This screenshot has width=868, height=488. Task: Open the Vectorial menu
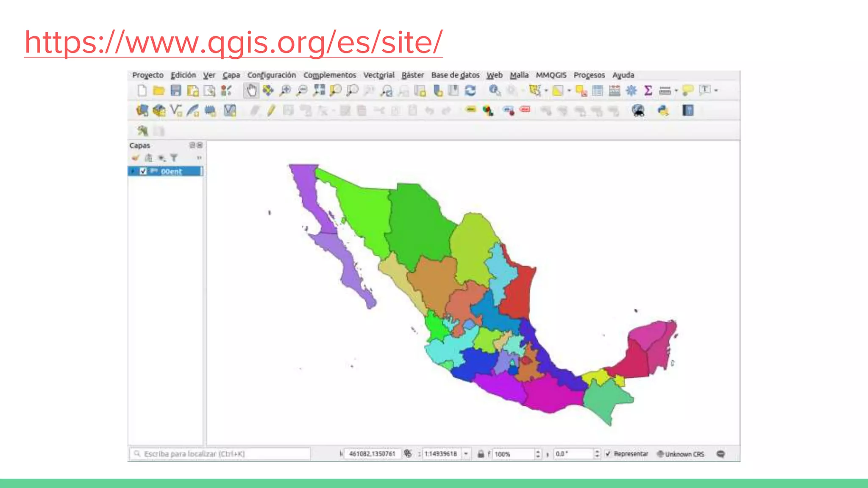point(378,75)
